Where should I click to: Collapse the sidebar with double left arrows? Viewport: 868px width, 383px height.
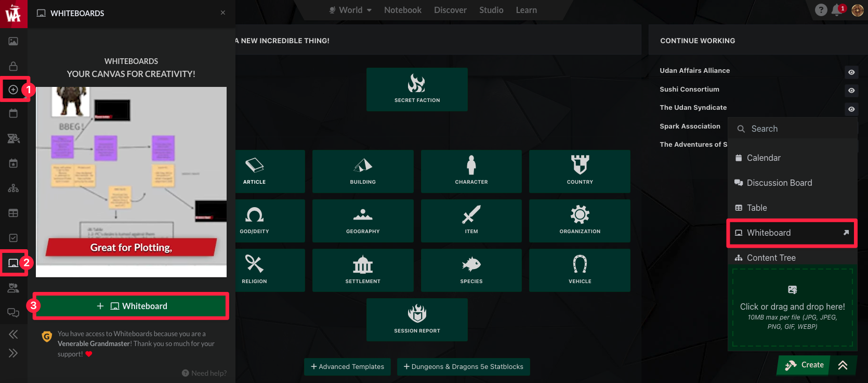[14, 335]
